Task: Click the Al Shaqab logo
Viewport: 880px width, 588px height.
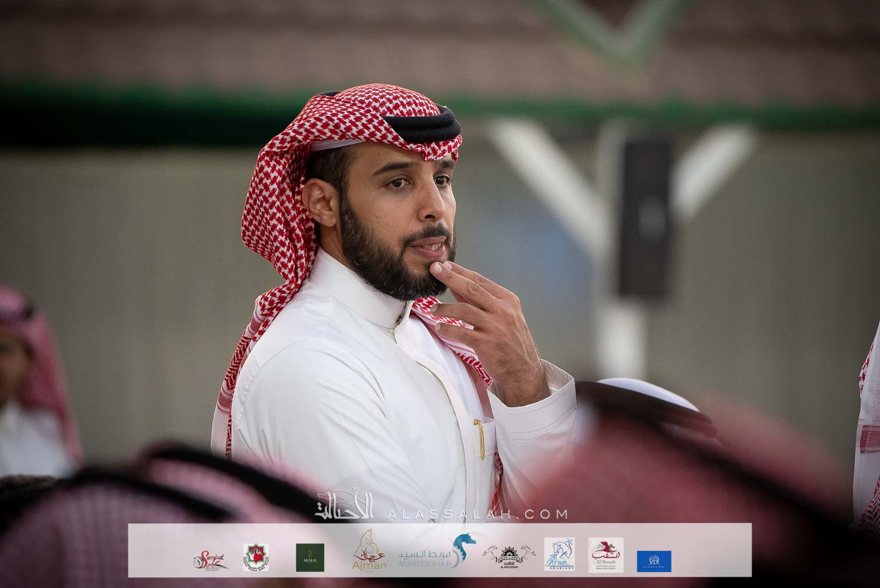Action: (x=605, y=555)
